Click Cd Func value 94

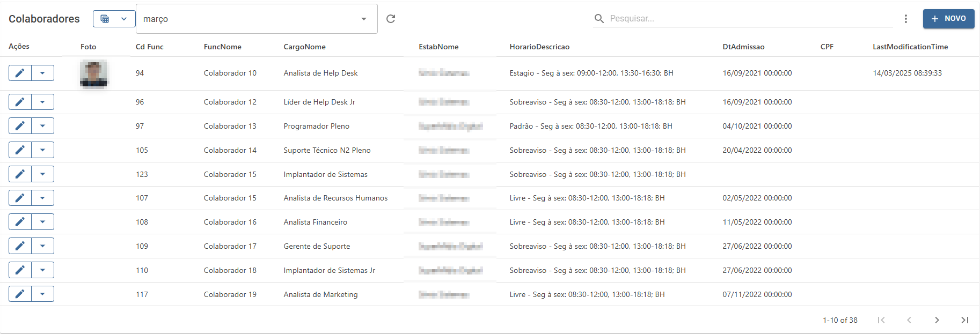(x=140, y=73)
